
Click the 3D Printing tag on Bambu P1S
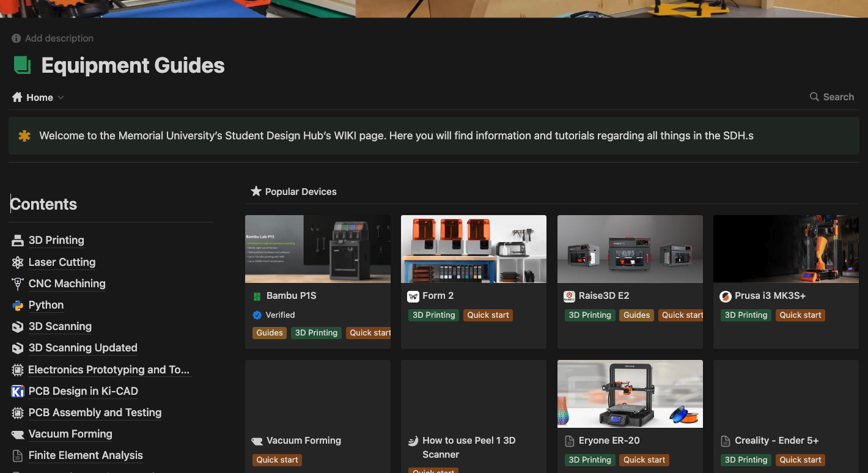coord(316,333)
